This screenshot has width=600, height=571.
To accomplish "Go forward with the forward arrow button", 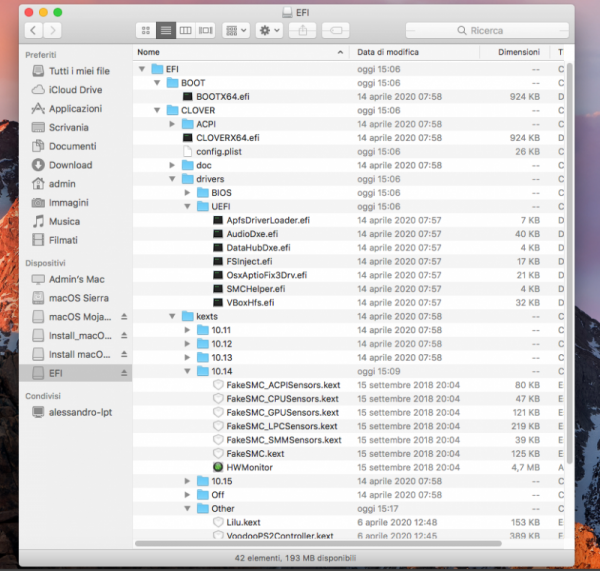I will [52, 30].
